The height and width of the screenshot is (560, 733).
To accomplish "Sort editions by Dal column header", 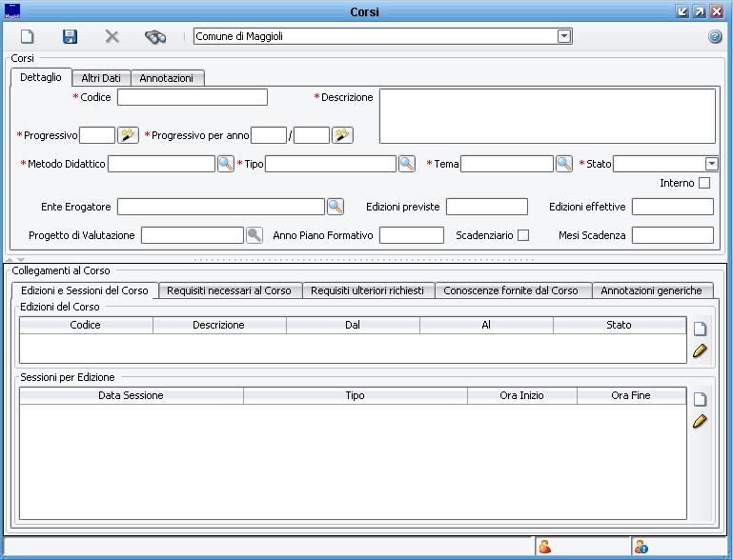I will [x=353, y=325].
